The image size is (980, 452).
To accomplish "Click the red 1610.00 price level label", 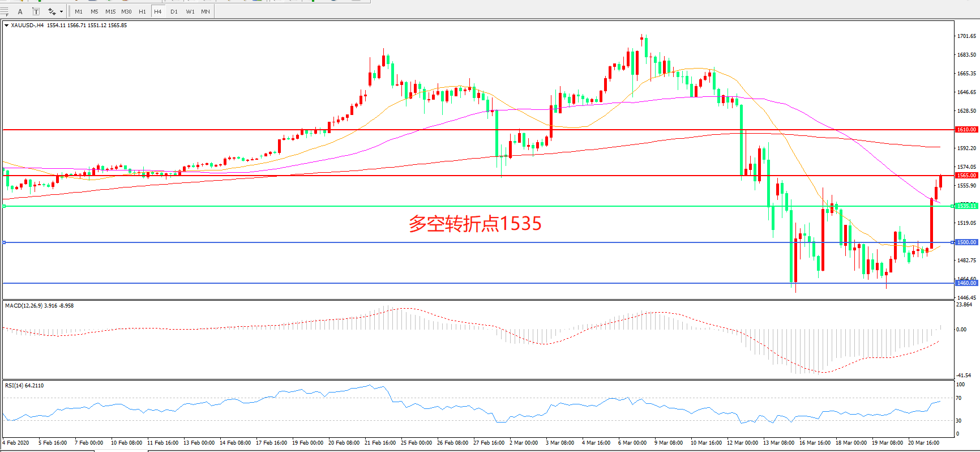I will 966,130.
